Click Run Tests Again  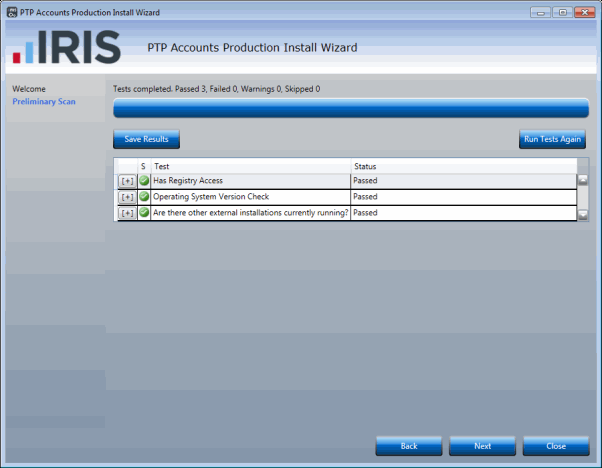click(552, 139)
